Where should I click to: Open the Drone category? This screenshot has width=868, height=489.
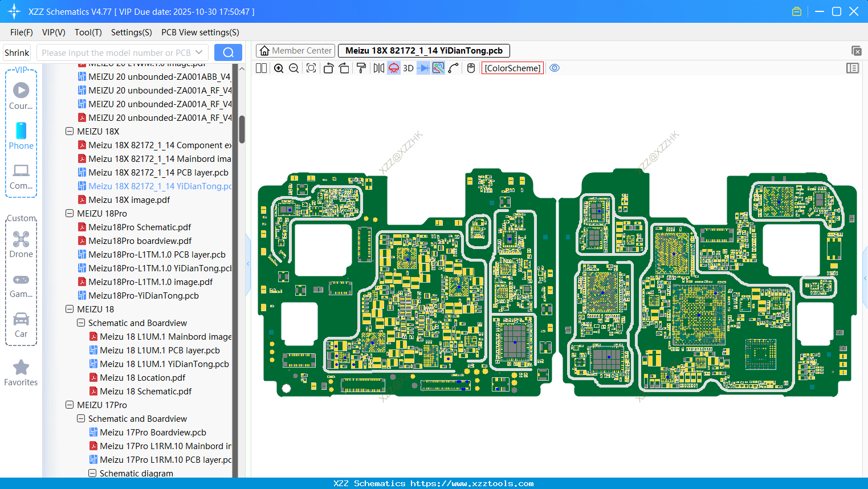point(21,244)
